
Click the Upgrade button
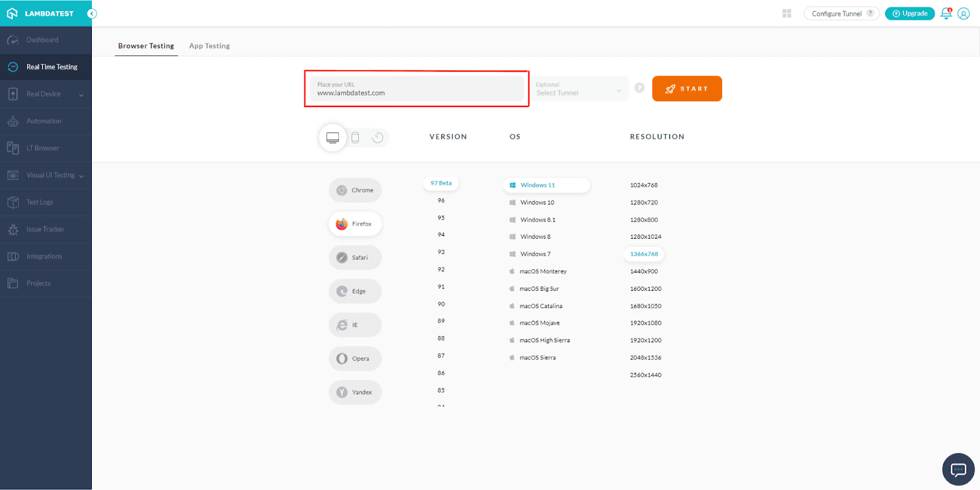pyautogui.click(x=910, y=13)
